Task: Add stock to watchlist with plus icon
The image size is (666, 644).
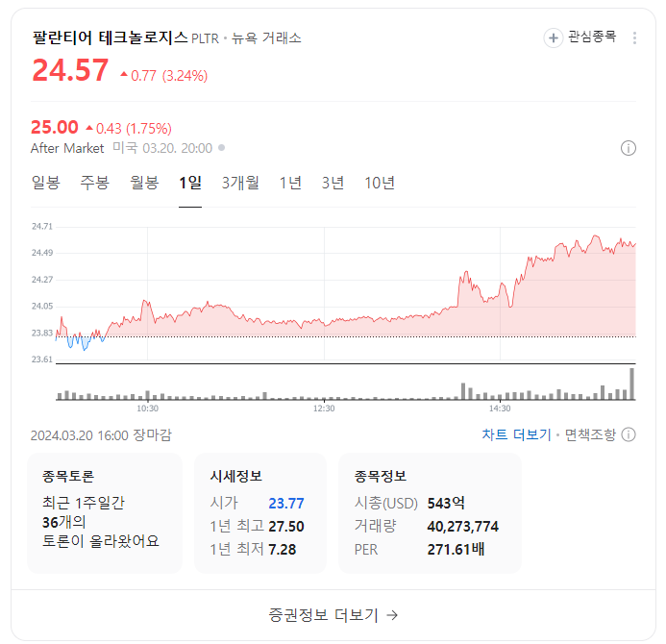Action: point(553,37)
